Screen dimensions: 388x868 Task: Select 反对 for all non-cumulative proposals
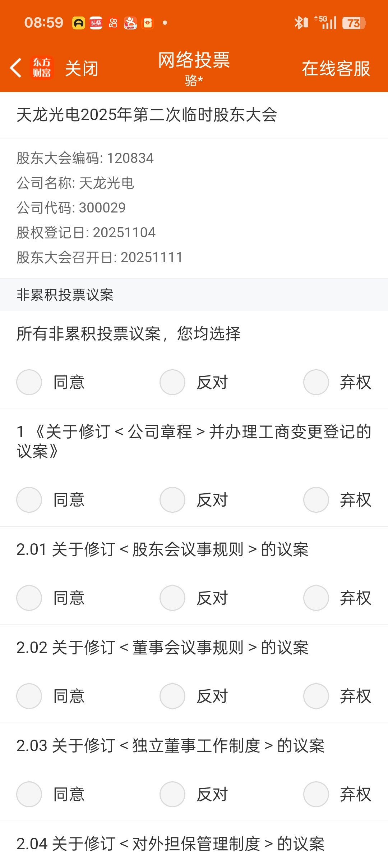tap(172, 382)
